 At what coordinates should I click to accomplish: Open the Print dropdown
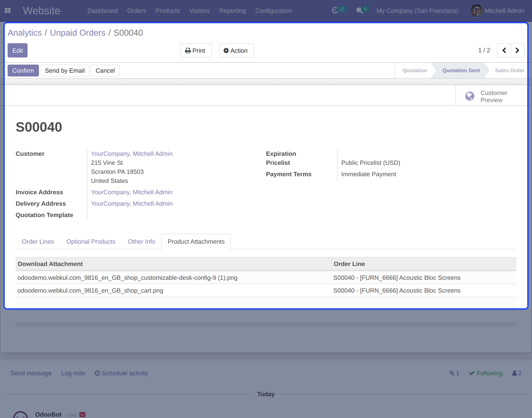[x=196, y=50]
